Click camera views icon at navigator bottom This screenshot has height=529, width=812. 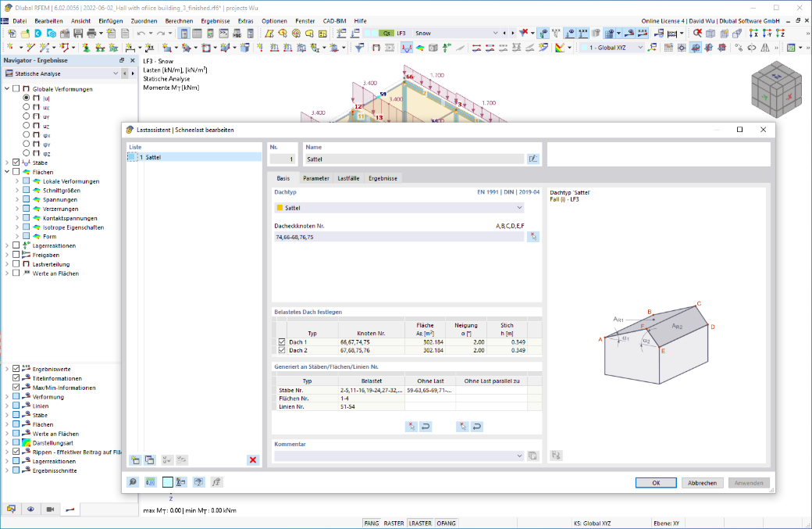coord(50,509)
